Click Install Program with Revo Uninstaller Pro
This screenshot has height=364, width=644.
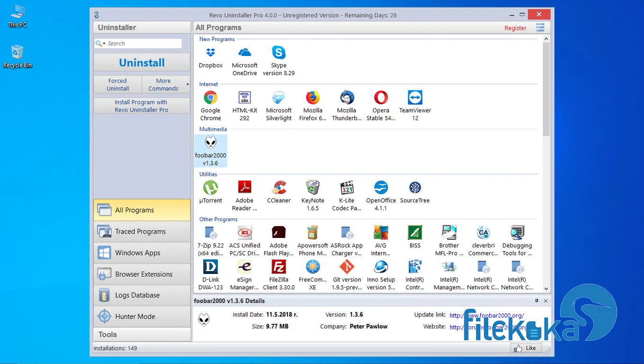142,106
